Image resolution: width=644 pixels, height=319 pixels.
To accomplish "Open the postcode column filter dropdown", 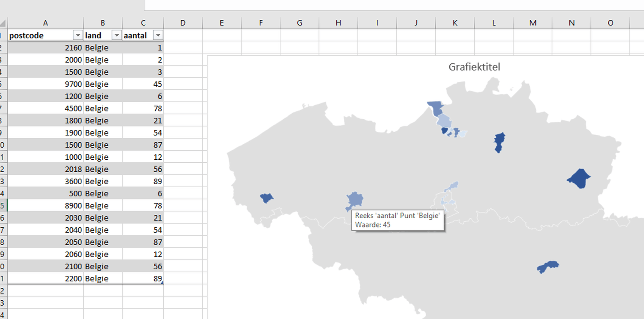I will tap(78, 35).
